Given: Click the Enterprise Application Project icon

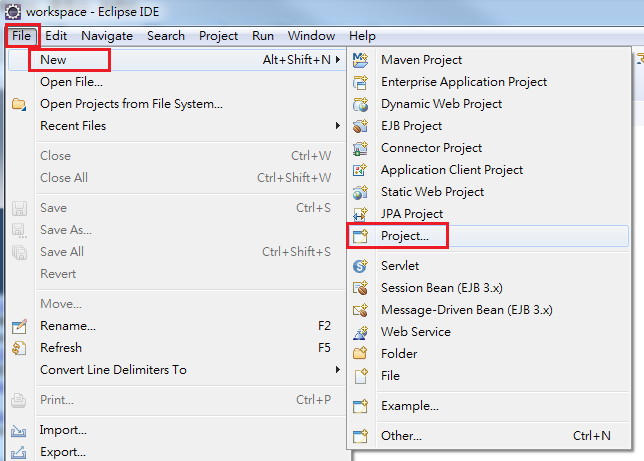Looking at the screenshot, I should click(361, 82).
